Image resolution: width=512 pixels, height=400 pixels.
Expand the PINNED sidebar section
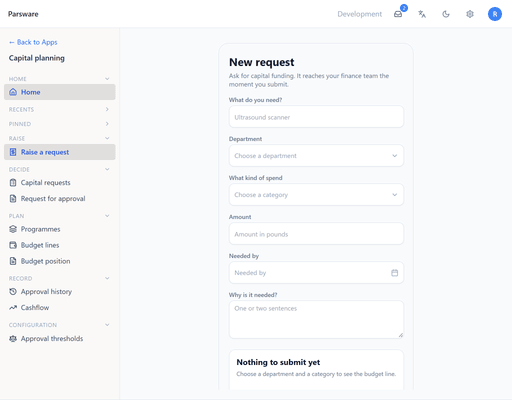click(107, 124)
